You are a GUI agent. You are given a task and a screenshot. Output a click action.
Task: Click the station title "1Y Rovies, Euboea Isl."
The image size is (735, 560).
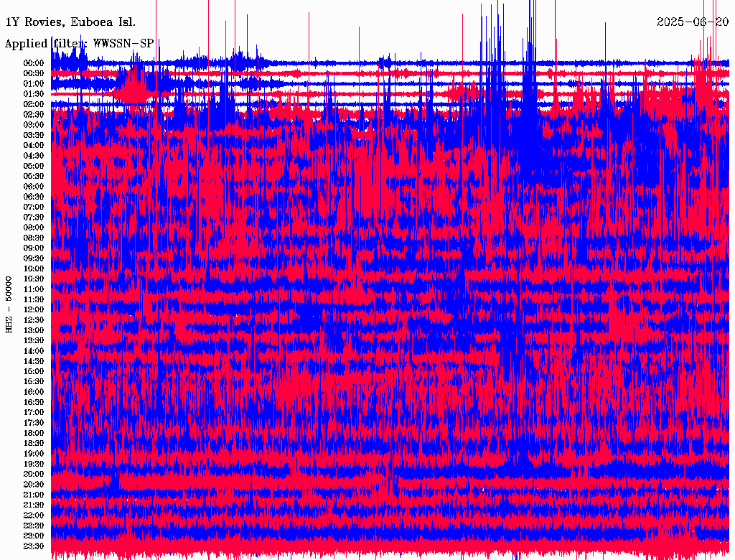(x=70, y=22)
